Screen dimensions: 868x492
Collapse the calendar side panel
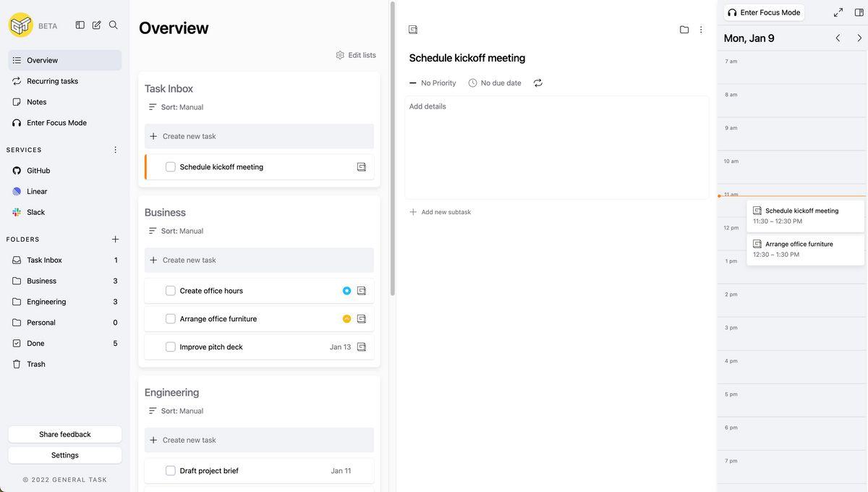(859, 12)
